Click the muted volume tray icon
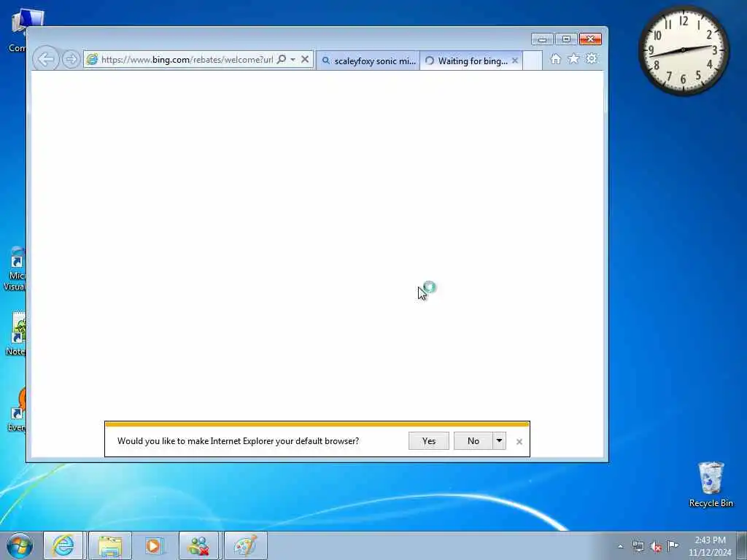Screen dimensions: 747x560 656,546
